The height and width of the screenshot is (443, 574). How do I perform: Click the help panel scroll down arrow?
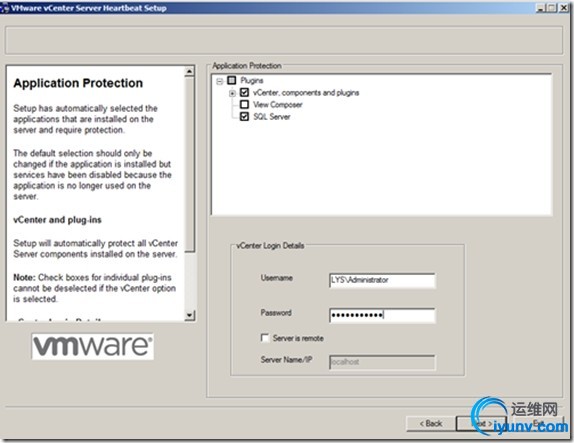coord(189,315)
